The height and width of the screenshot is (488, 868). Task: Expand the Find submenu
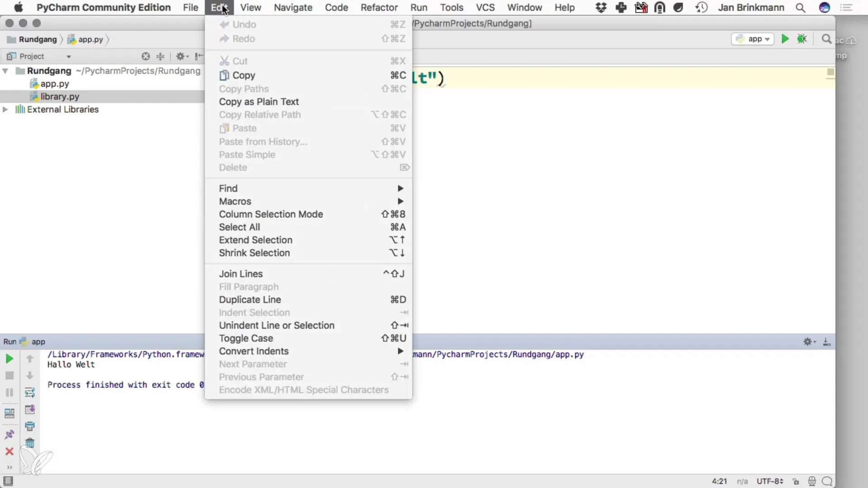tap(309, 188)
